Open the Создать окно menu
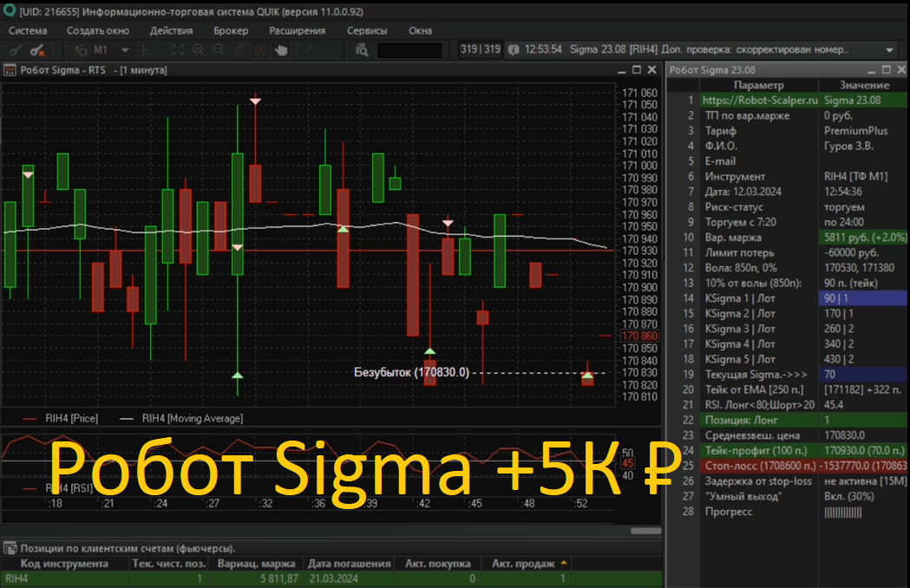Viewport: 910px width, 588px height. [98, 30]
